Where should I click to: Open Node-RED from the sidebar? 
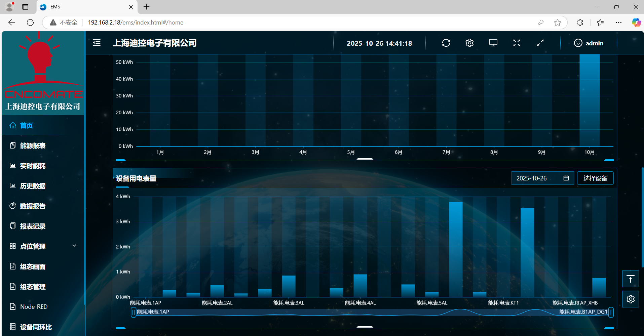(x=34, y=306)
